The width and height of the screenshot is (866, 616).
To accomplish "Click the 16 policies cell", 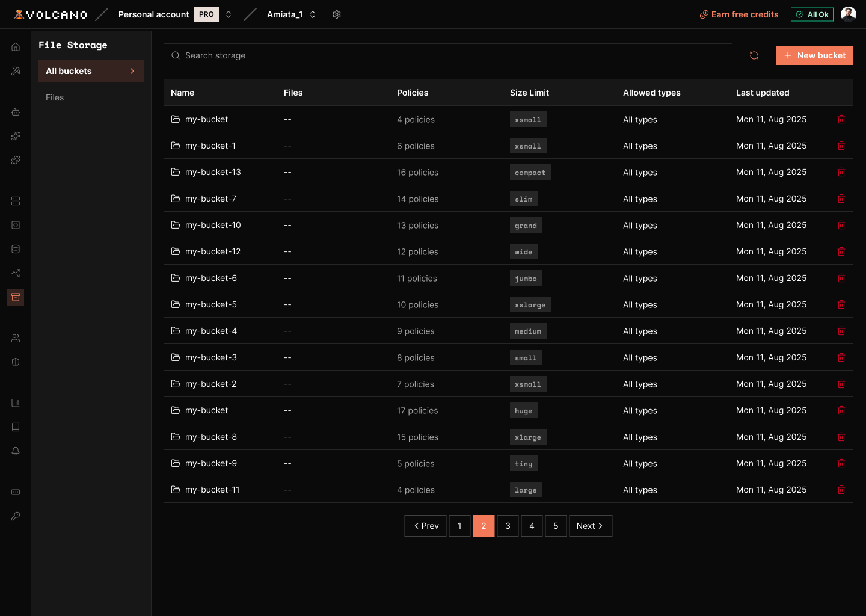I will click(417, 172).
